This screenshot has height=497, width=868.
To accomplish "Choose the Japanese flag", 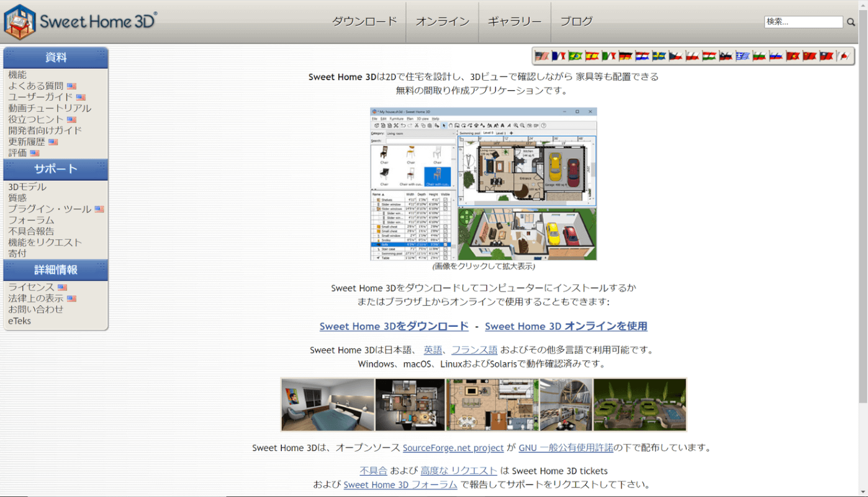I will click(843, 56).
